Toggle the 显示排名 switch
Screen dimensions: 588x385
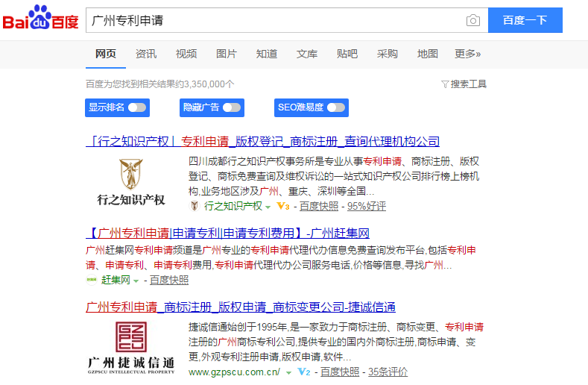pos(137,107)
